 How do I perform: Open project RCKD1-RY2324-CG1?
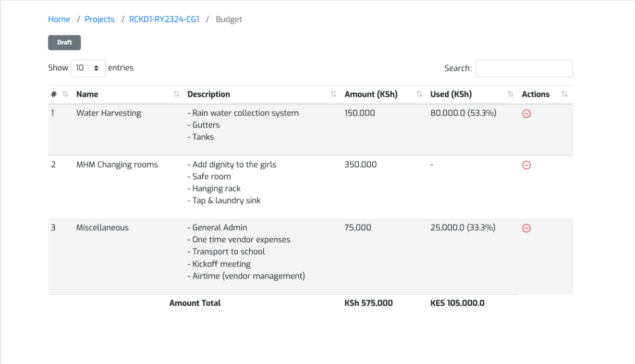click(164, 19)
